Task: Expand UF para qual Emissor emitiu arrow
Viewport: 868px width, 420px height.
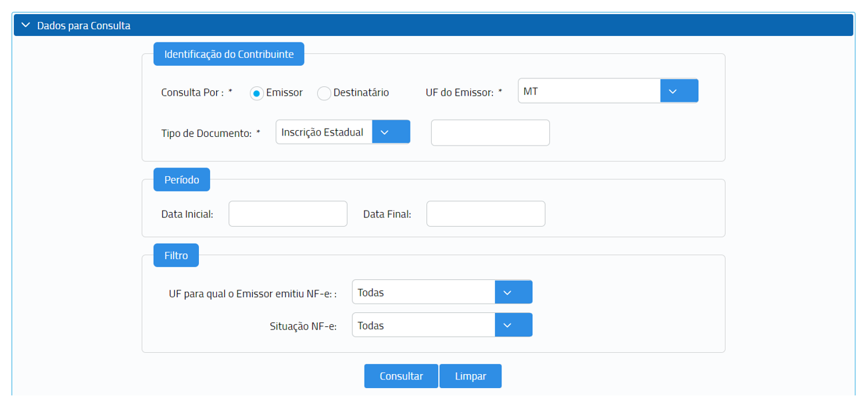Action: (513, 292)
